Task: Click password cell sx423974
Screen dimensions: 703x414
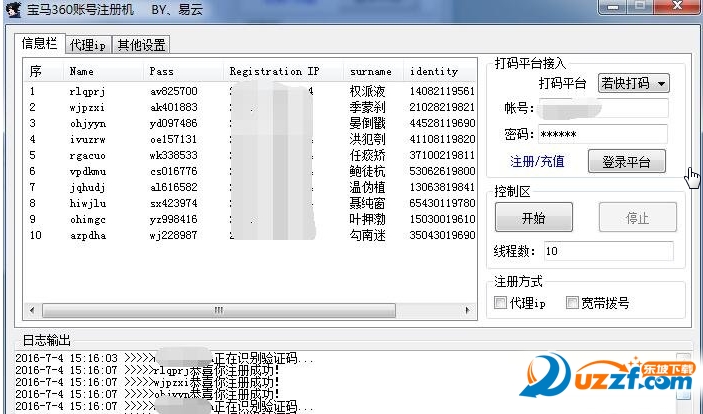Action: [174, 204]
